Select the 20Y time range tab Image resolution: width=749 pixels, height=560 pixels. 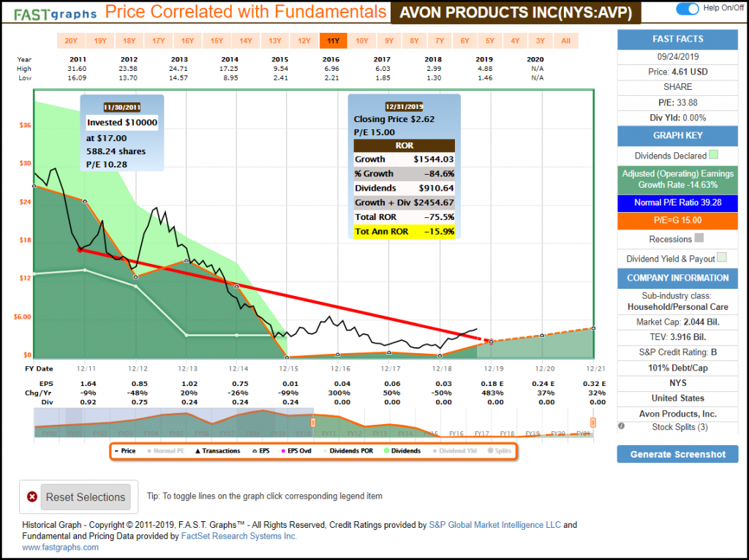tap(71, 41)
